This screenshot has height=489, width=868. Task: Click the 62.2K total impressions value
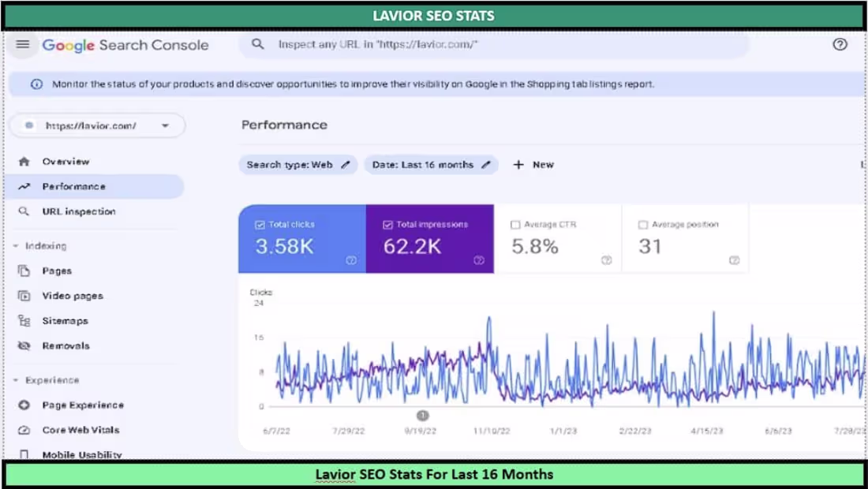coord(413,246)
